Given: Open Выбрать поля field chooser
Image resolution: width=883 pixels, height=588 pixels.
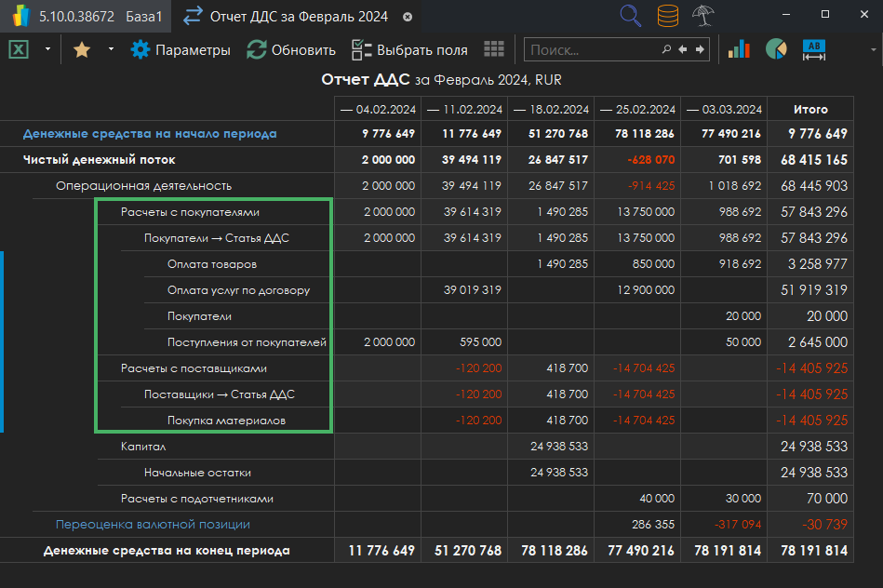Looking at the screenshot, I should click(x=408, y=50).
